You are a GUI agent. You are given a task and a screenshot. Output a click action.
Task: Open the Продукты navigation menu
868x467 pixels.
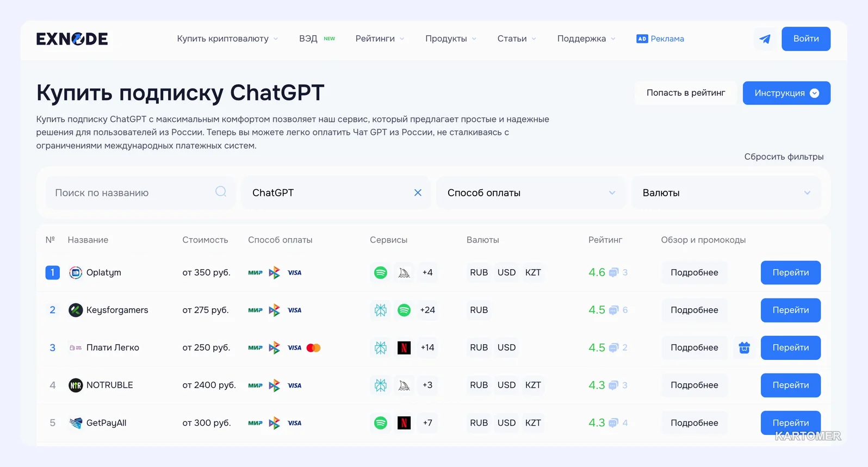pyautogui.click(x=451, y=39)
